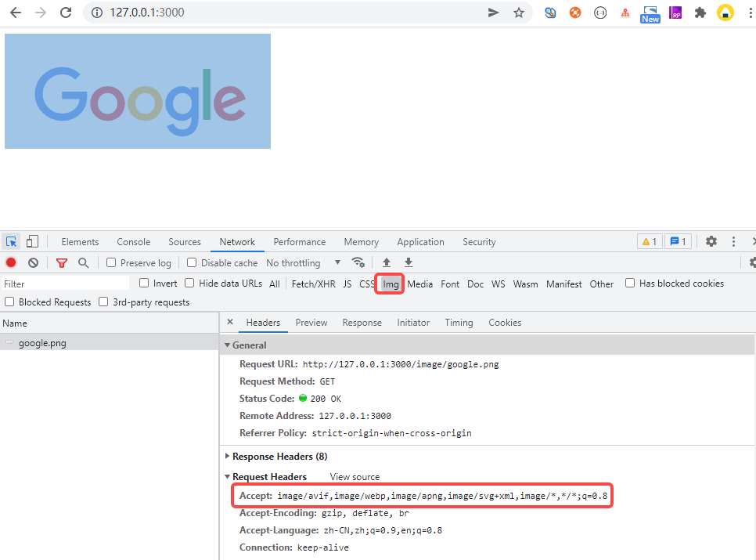Screen dimensions: 756x560
Task: View the Initiator tab
Action: click(413, 323)
